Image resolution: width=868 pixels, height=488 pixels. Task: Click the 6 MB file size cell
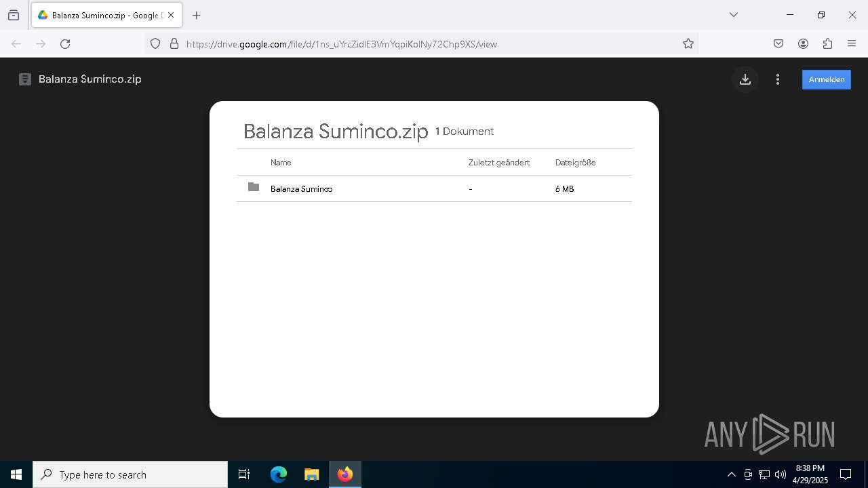(x=564, y=189)
